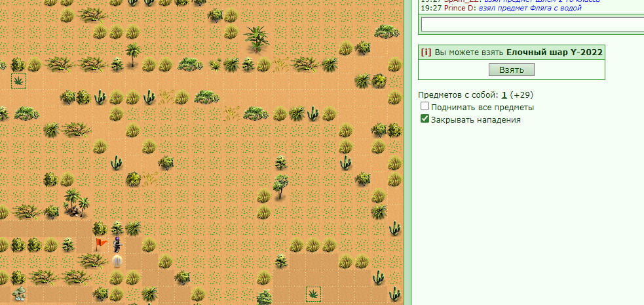
Task: Click the mushroom item on the map
Action: [18, 293]
